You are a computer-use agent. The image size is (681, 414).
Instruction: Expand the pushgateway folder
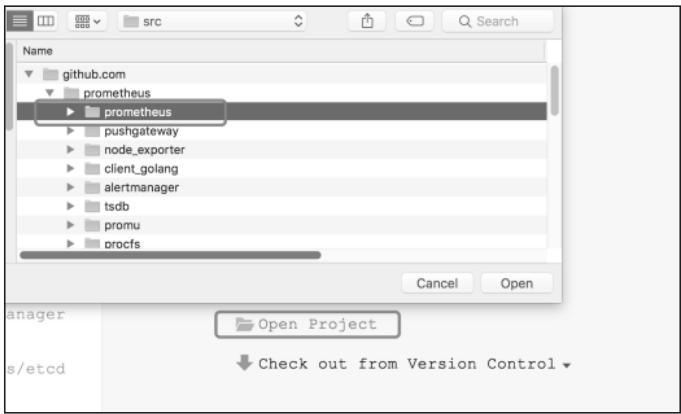tap(70, 131)
